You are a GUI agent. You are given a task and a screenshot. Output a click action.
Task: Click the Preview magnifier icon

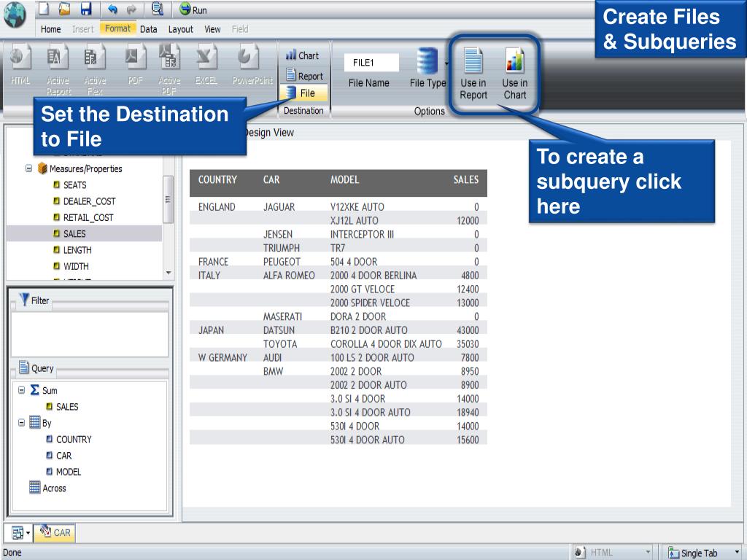157,9
